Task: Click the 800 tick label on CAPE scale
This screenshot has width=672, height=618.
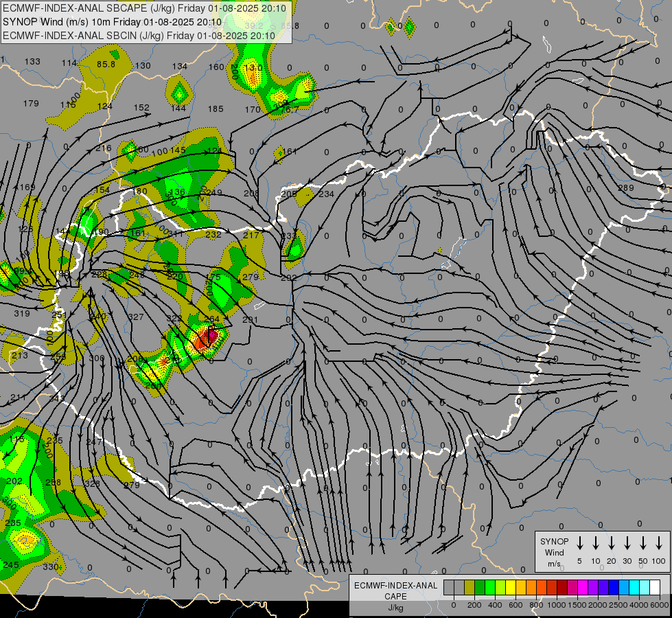Action: (536, 605)
